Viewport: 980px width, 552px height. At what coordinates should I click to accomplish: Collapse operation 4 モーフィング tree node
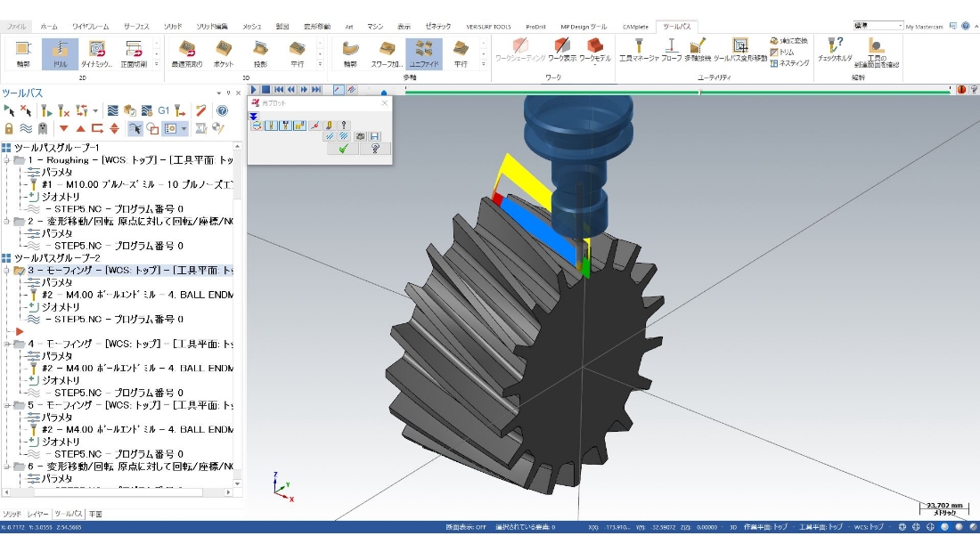point(6,344)
